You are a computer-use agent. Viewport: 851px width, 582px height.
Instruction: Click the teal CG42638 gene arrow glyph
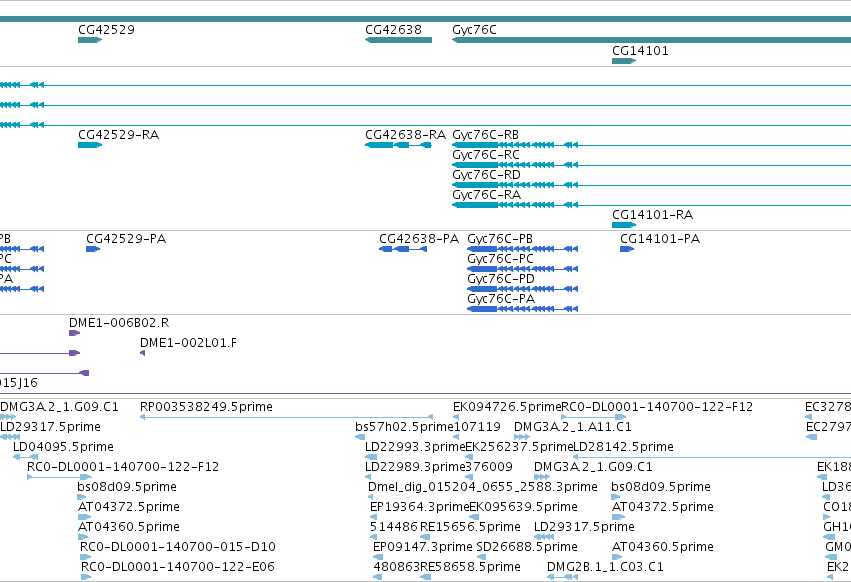(x=398, y=40)
